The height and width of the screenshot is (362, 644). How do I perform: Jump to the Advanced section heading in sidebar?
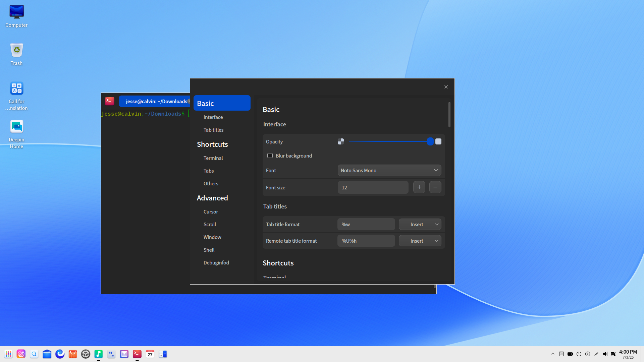click(212, 198)
